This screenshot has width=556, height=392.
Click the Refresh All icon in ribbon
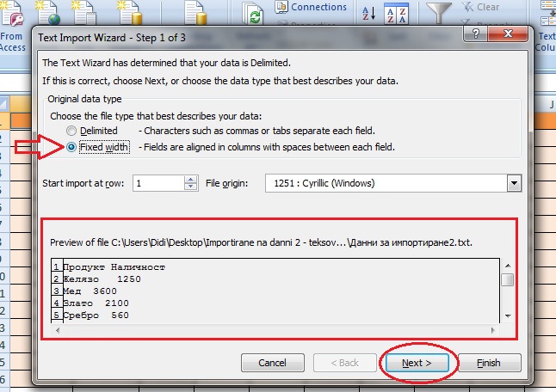[254, 14]
